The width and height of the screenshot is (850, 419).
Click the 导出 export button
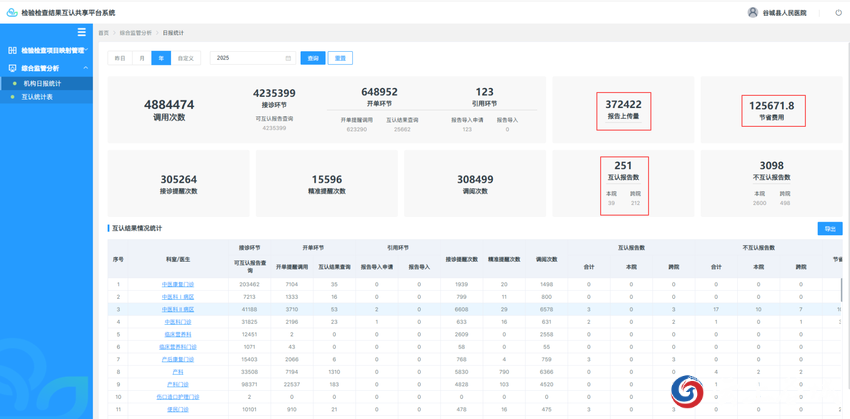point(829,229)
